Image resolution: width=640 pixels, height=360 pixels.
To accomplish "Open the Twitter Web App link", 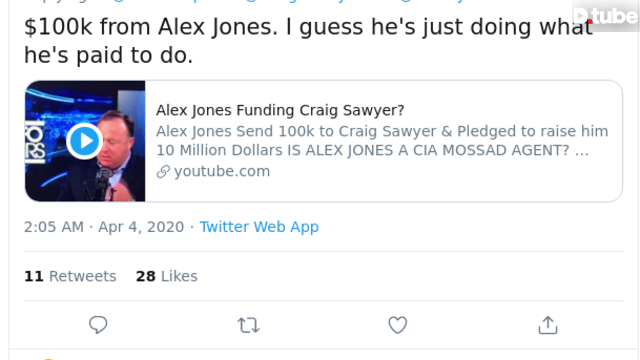I will [x=259, y=227].
